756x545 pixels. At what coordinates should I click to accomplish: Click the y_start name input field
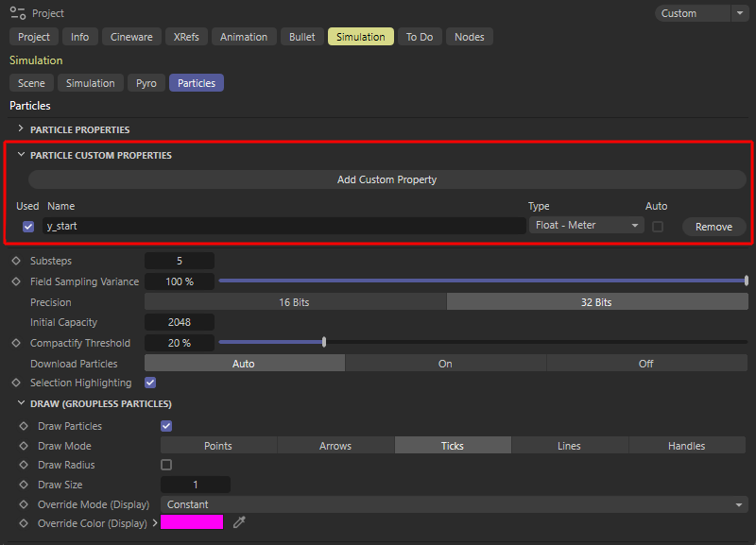click(x=283, y=226)
